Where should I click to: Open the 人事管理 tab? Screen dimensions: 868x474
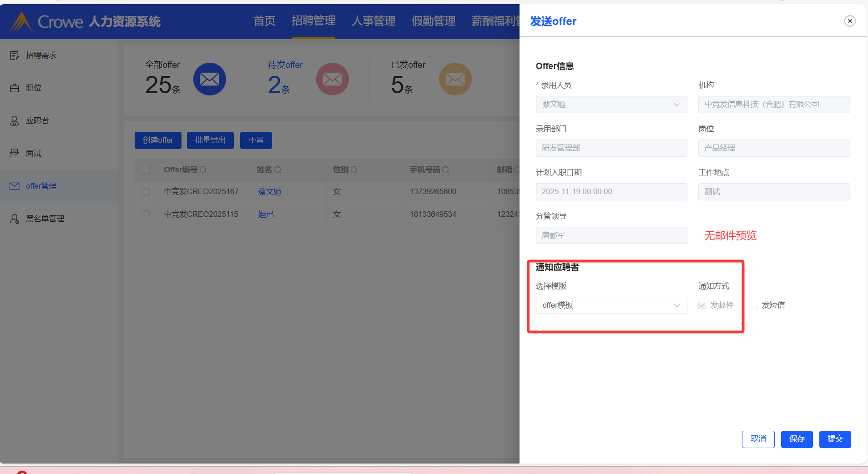373,21
